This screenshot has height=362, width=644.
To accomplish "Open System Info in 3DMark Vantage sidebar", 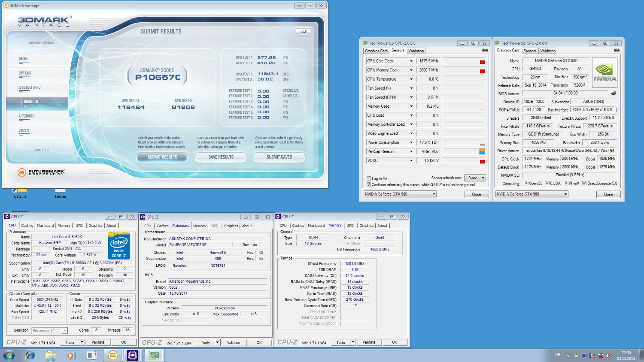I will click(x=30, y=87).
